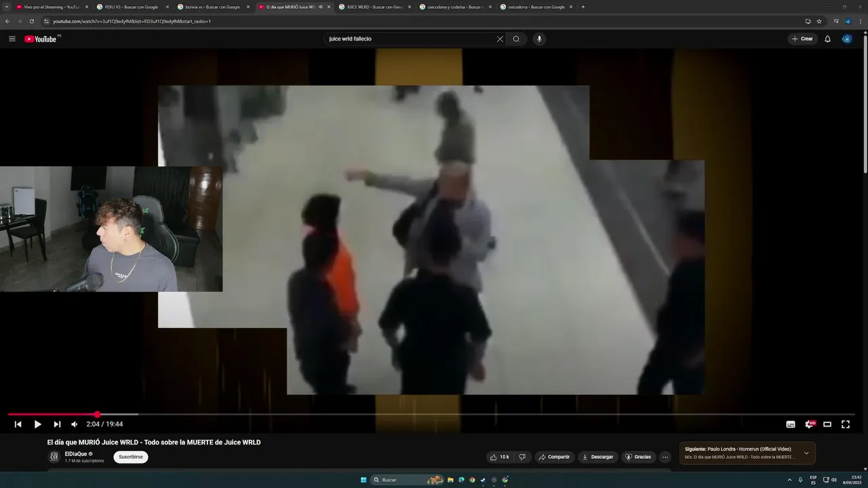Screen dimensions: 868x488
Task: Go back in browser history
Action: (7, 21)
